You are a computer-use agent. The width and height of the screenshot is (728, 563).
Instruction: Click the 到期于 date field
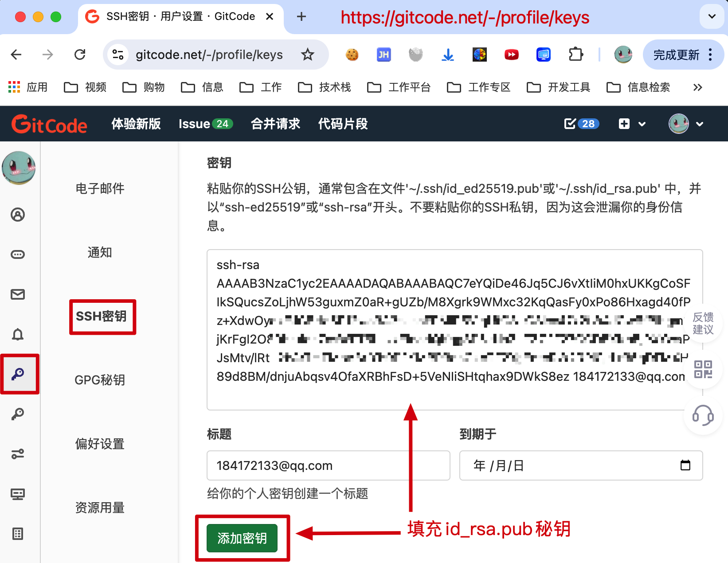(x=581, y=465)
